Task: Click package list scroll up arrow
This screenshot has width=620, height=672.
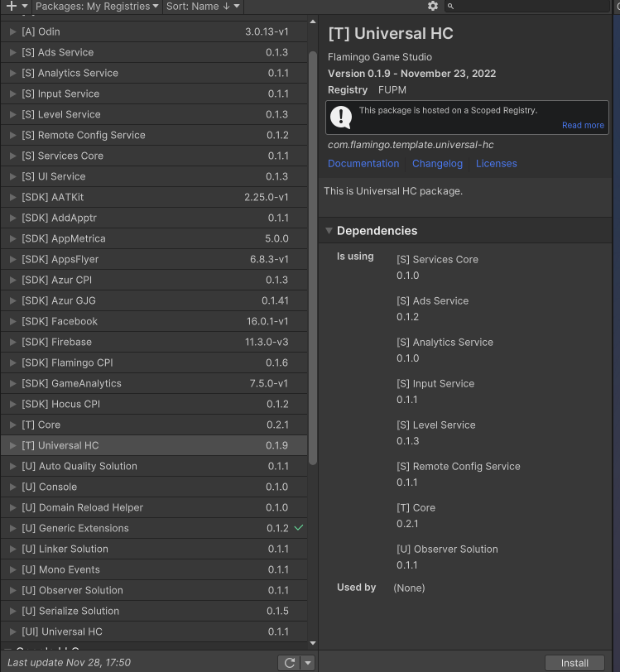Action: click(313, 22)
